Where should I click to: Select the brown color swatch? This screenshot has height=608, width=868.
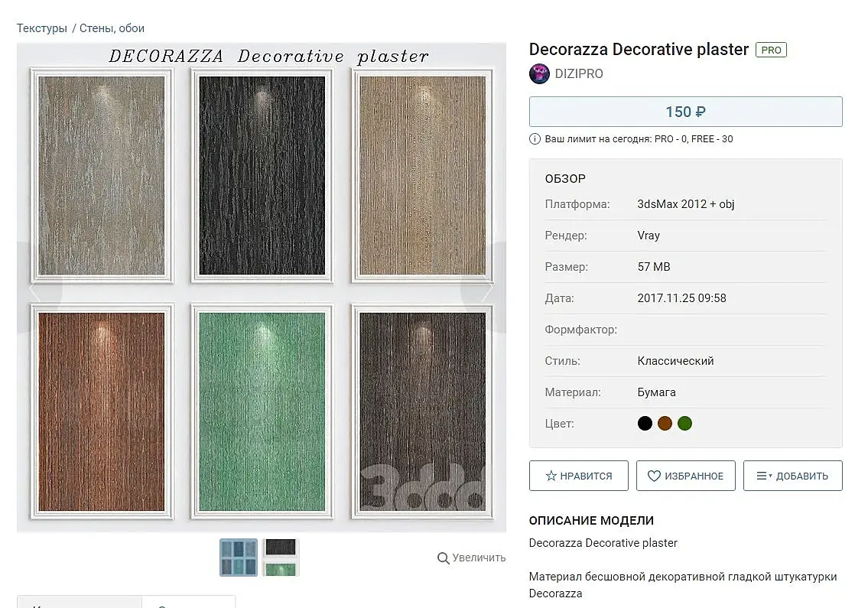click(665, 424)
